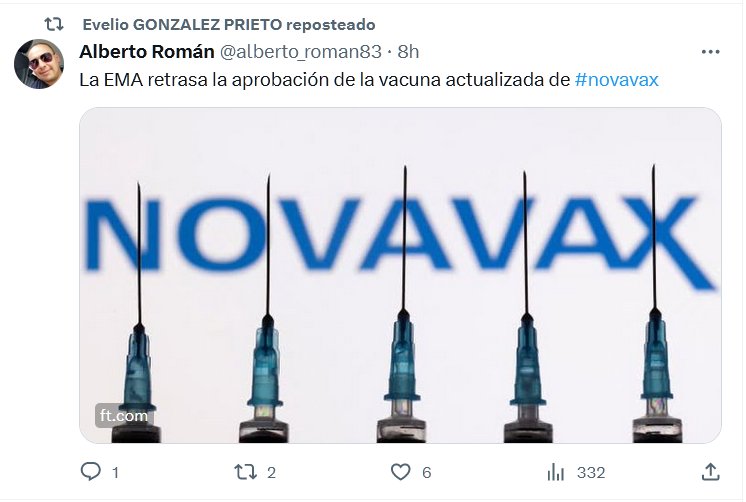Click the reply count showing 1
Viewport: 746px width, 502px height.
pyautogui.click(x=115, y=472)
